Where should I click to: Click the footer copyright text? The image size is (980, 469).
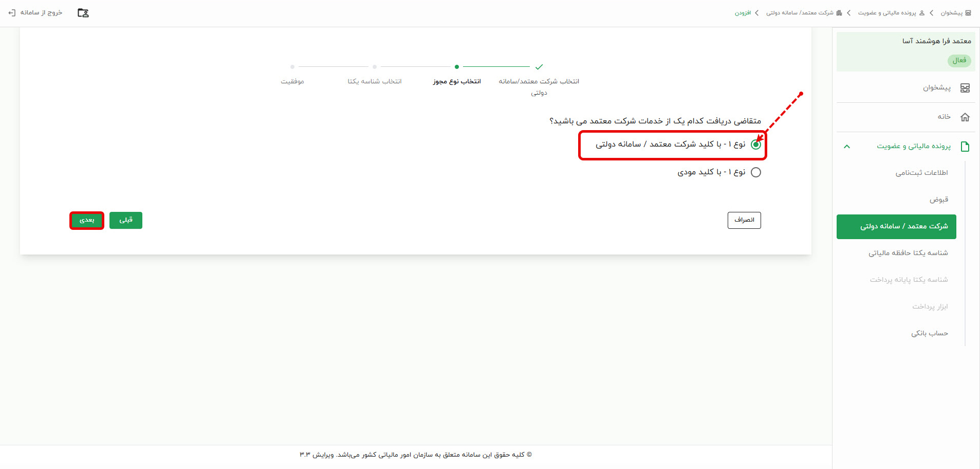pos(416,455)
